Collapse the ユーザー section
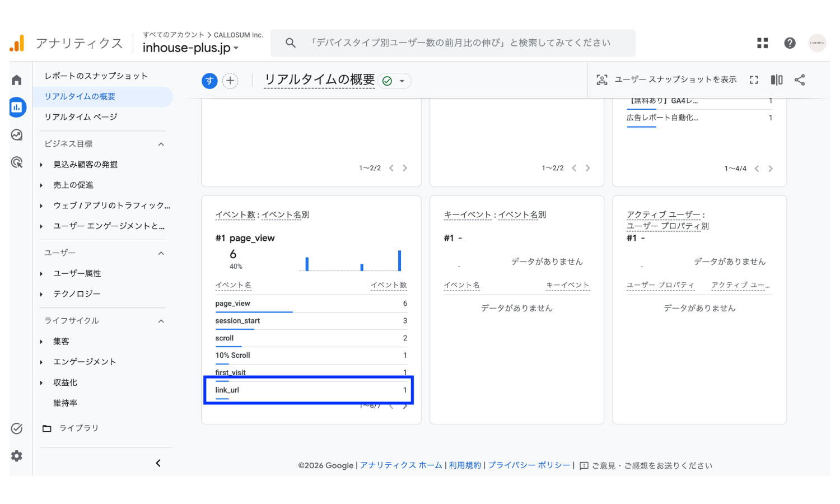The width and height of the screenshot is (840, 504). click(x=161, y=254)
